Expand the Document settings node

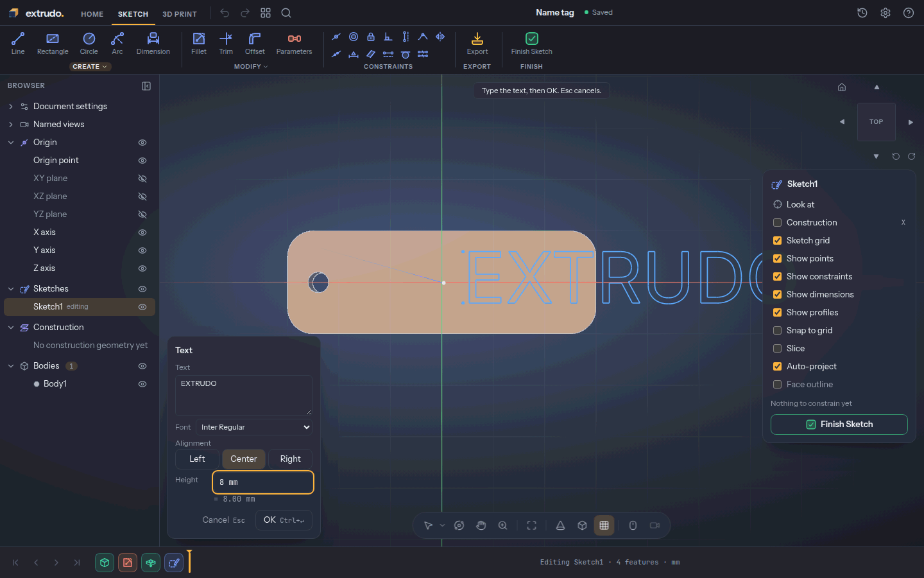click(x=11, y=107)
